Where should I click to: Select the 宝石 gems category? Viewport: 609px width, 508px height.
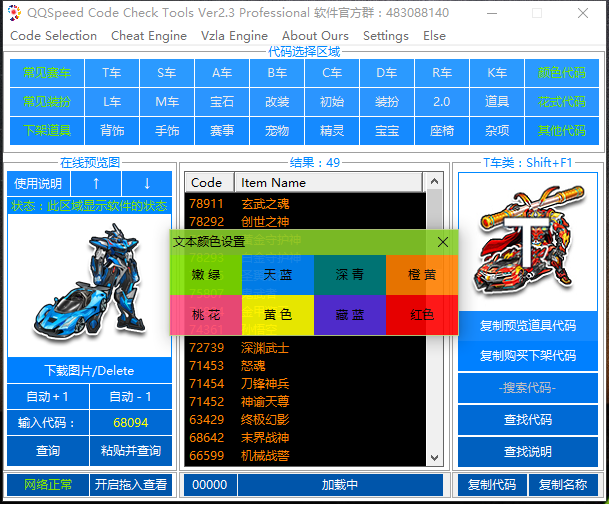[x=222, y=102]
